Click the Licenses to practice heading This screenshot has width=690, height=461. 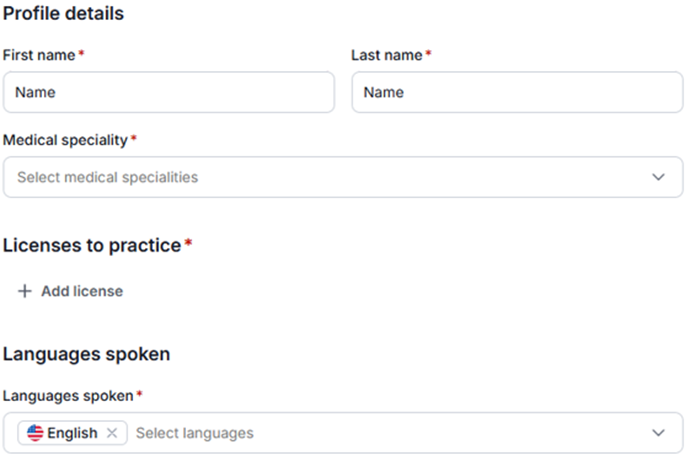tap(92, 245)
